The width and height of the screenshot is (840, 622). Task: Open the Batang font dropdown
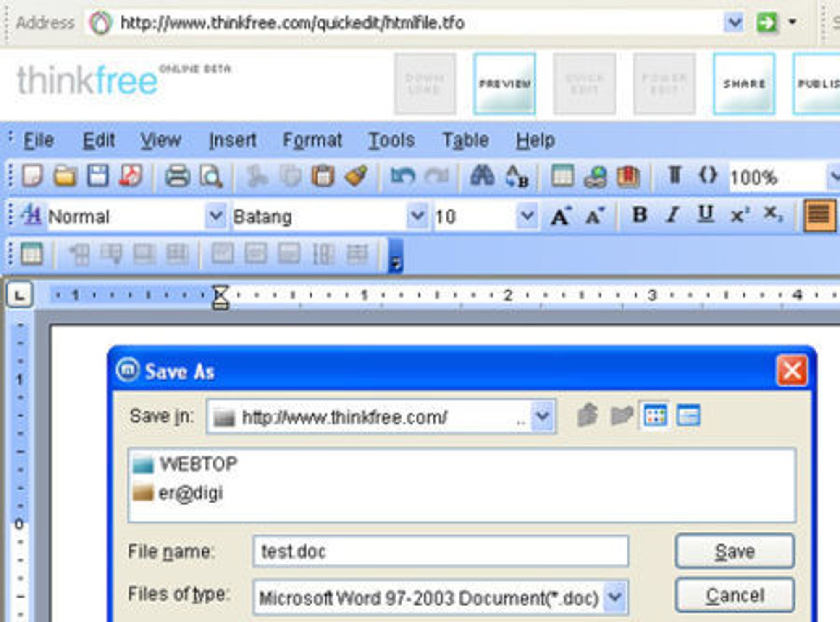417,216
